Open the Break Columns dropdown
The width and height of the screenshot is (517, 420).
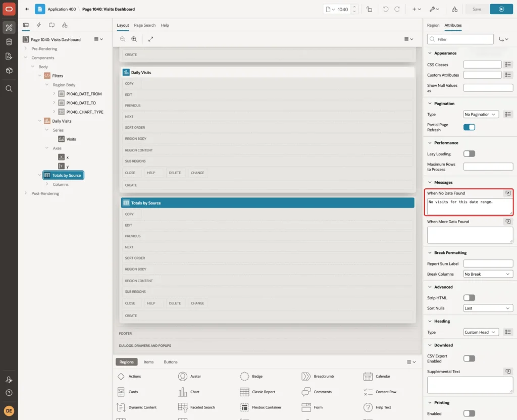(x=488, y=274)
